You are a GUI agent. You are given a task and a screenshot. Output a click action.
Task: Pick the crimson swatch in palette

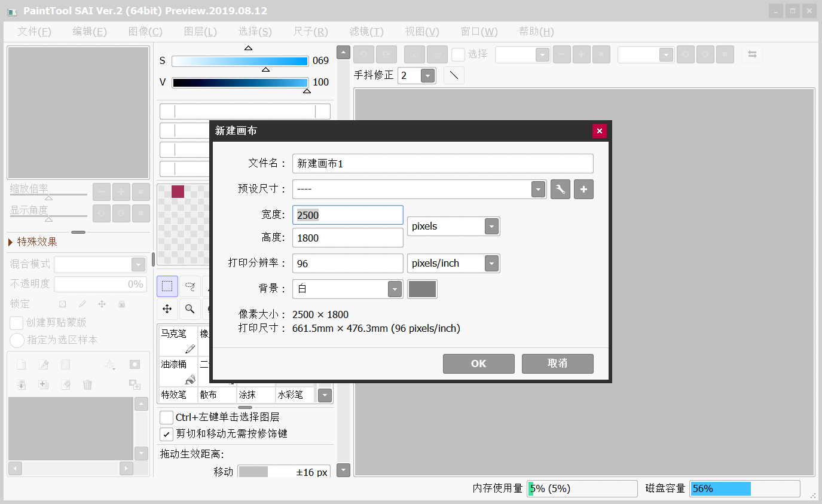click(x=178, y=191)
